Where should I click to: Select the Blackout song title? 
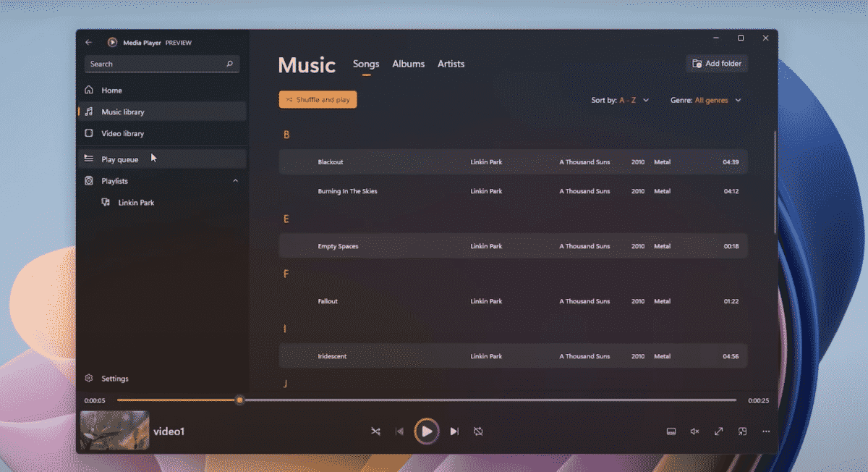tap(331, 162)
